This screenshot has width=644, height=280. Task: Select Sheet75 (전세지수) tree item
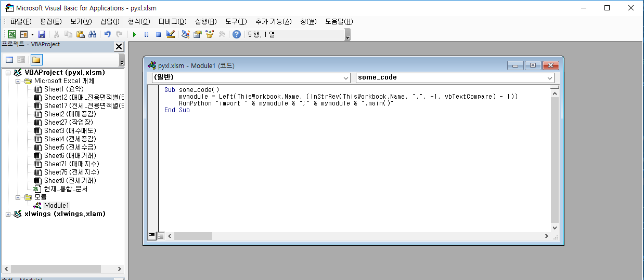[x=72, y=172]
